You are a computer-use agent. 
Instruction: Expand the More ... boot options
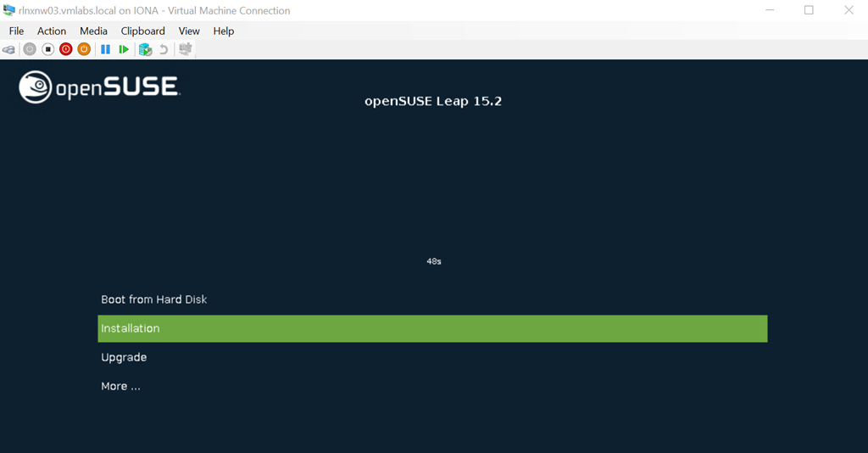pos(120,386)
